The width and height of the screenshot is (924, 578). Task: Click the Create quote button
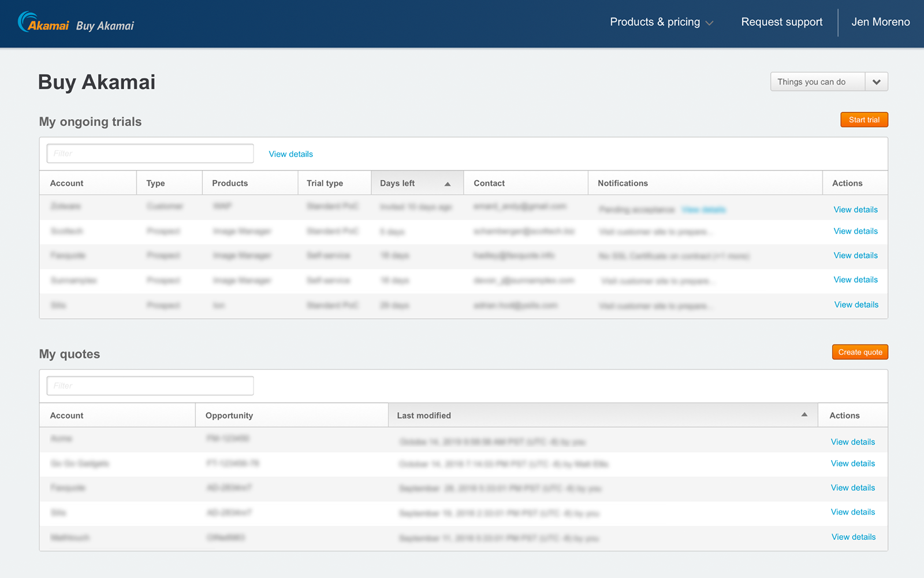pos(860,352)
